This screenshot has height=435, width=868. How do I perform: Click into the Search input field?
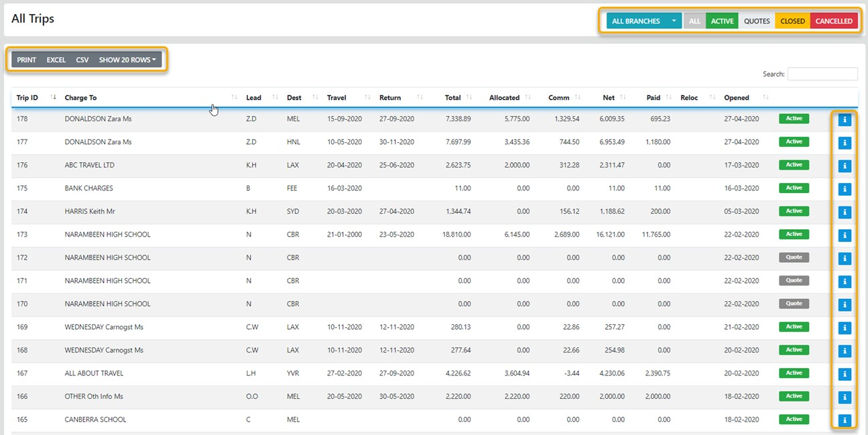tap(822, 74)
